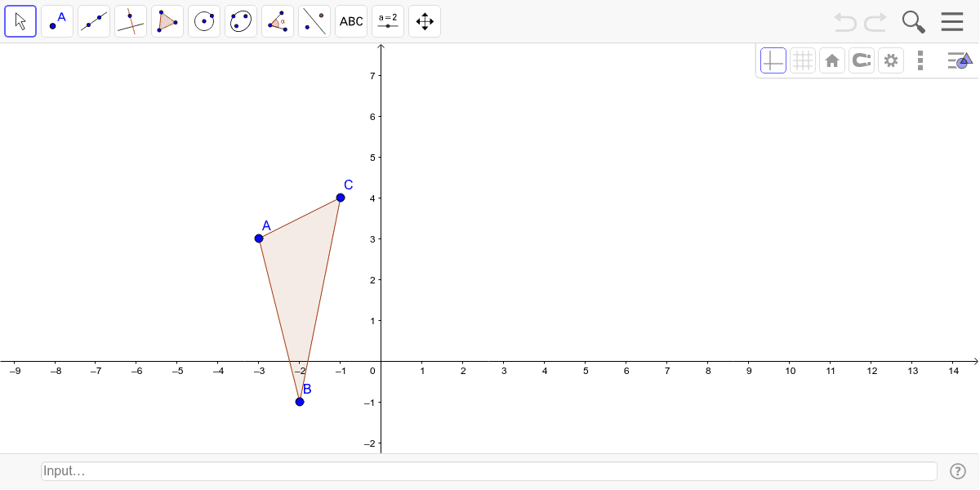Redo the undone action

click(x=875, y=22)
